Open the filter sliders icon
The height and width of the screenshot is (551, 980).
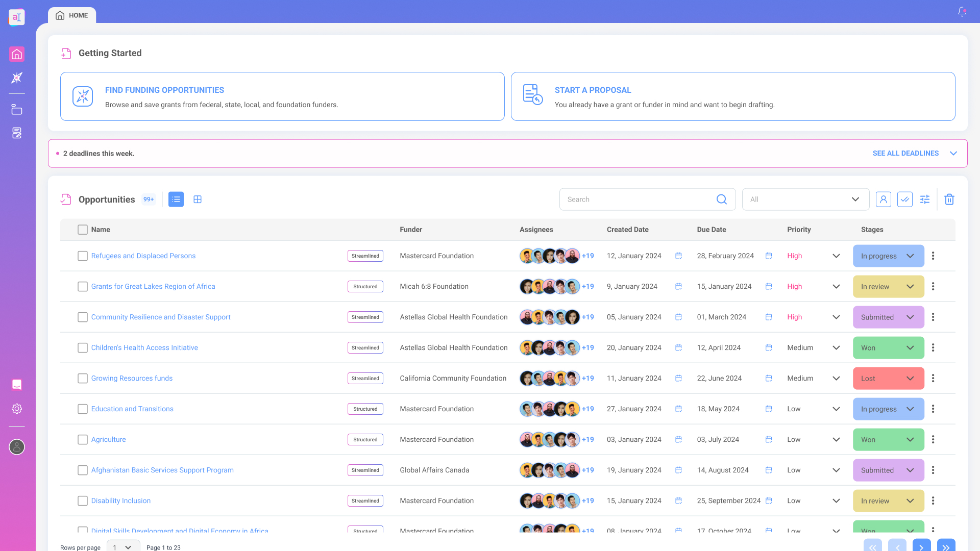(925, 199)
